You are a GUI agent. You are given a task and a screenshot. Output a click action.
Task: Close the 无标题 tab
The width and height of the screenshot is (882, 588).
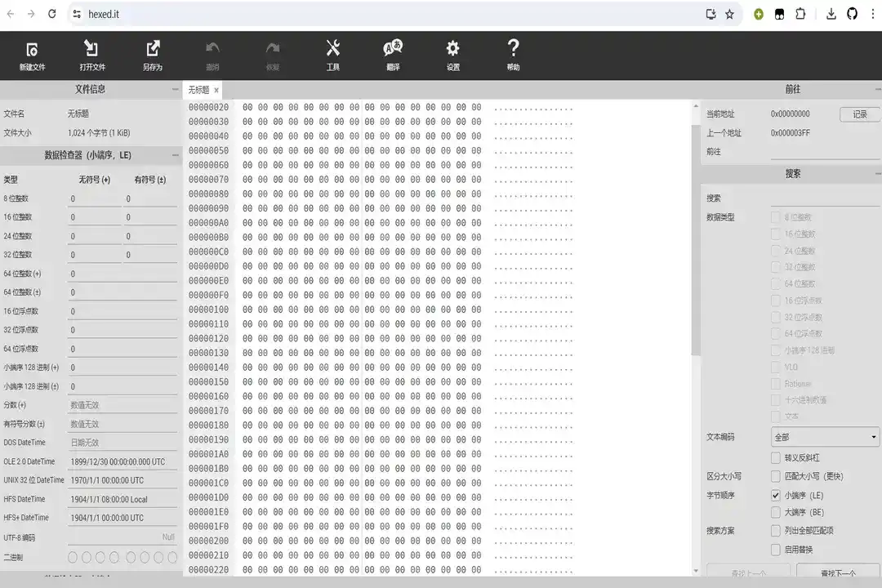coord(216,90)
